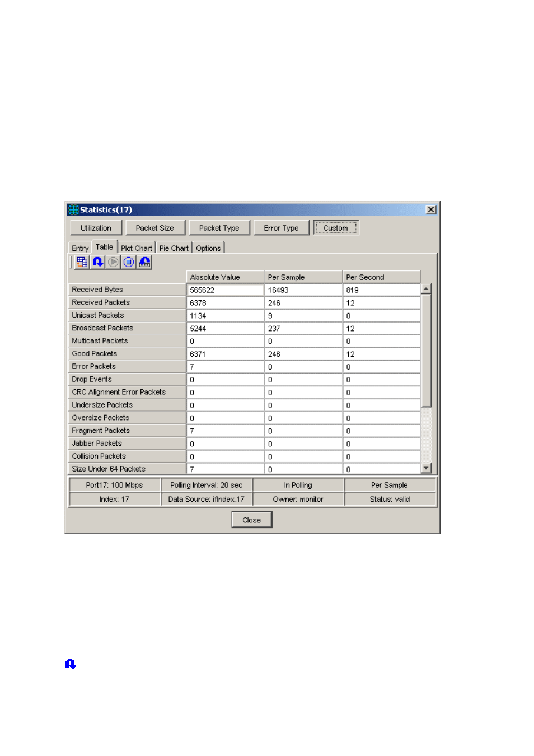
Task: Click the Port17: 100 Mbps status cell
Action: click(114, 485)
